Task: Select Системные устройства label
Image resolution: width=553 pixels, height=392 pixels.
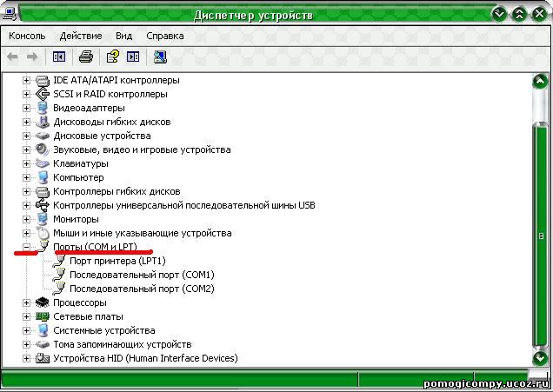Action: pyautogui.click(x=104, y=330)
